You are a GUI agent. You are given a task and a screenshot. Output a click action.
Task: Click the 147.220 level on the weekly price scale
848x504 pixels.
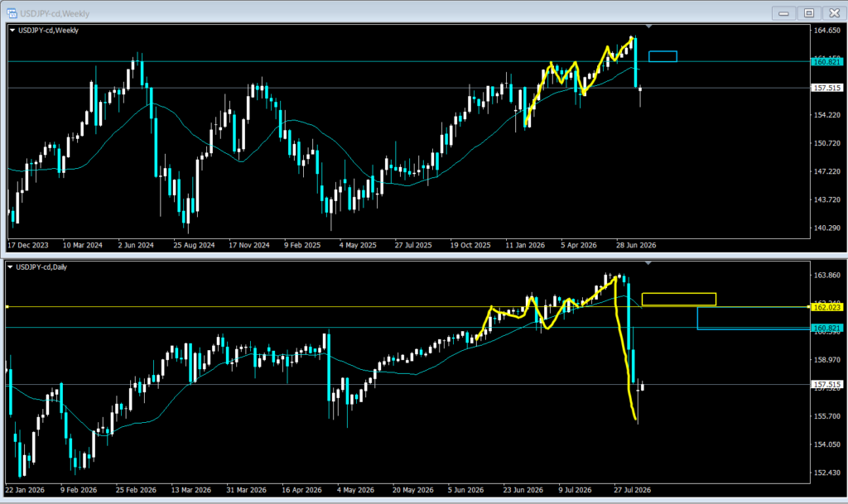827,171
